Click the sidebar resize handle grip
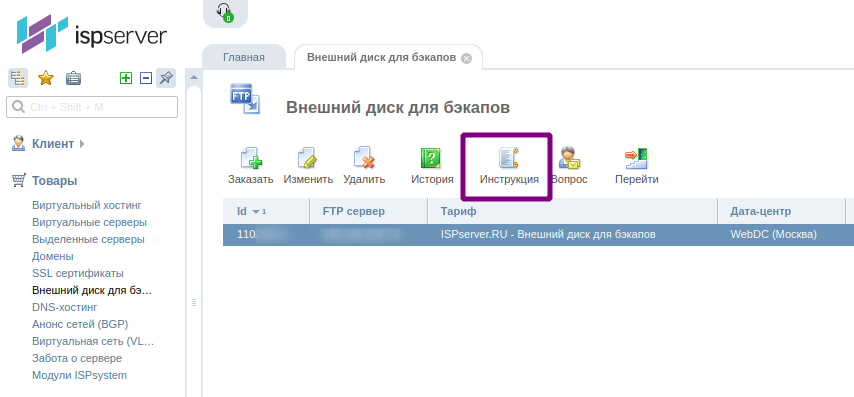Screen dimensions: 854x397 193,303
